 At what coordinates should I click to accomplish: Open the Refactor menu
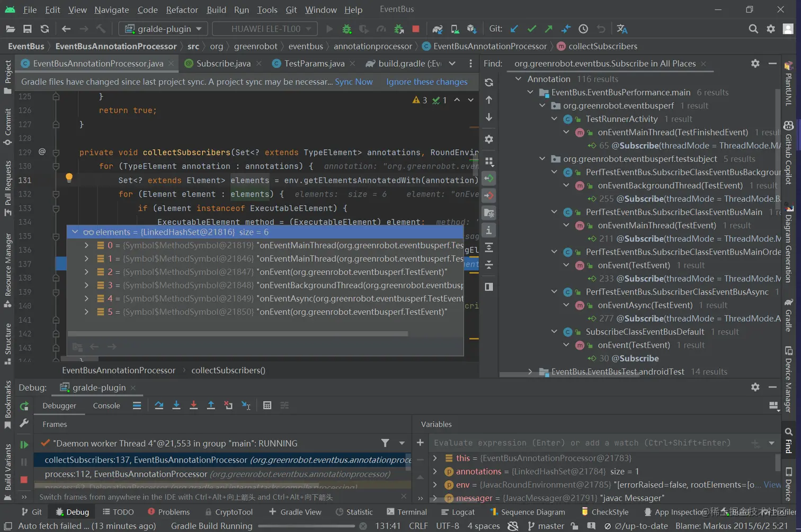point(182,10)
